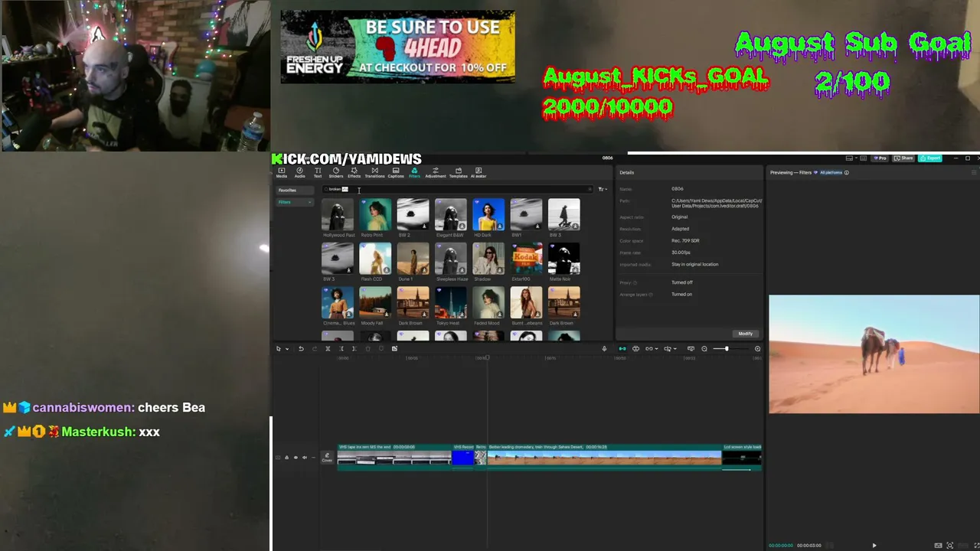Open the preview panel menu
Image resolution: width=980 pixels, height=551 pixels.
point(974,173)
